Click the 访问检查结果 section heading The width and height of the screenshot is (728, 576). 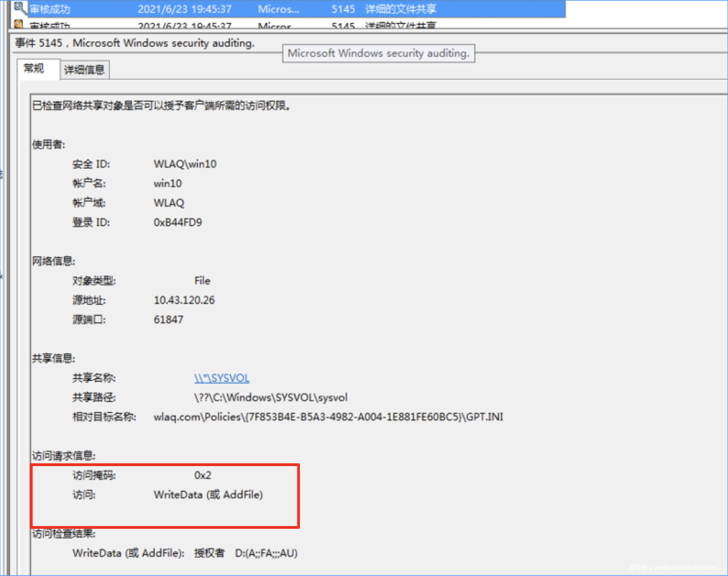tap(63, 534)
